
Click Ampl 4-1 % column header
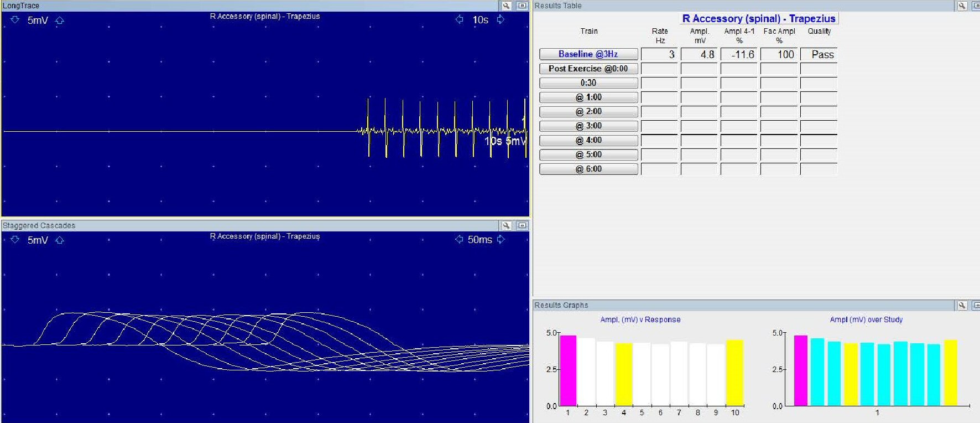[x=739, y=35]
